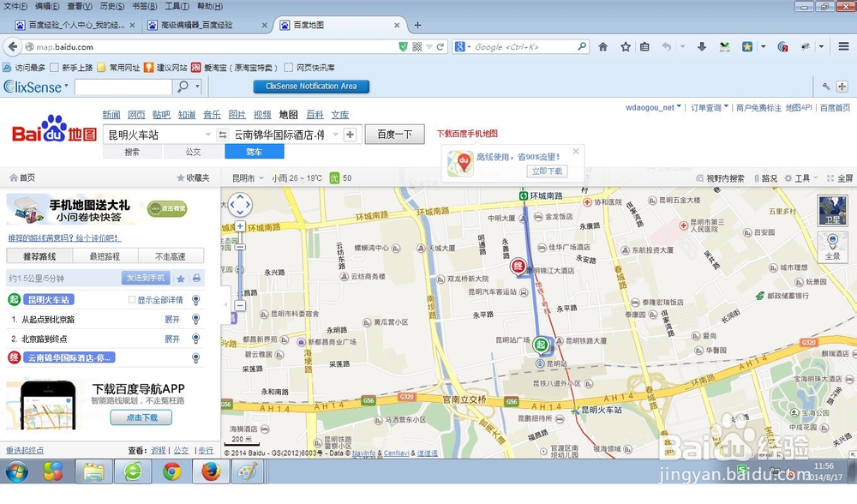857x504 pixels.
Task: Print the route directions
Action: 196,279
